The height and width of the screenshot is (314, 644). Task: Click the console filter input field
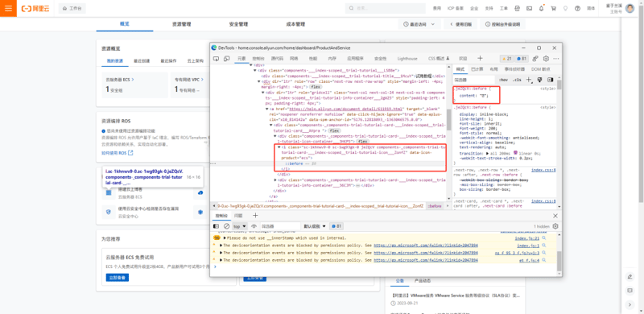(279, 226)
